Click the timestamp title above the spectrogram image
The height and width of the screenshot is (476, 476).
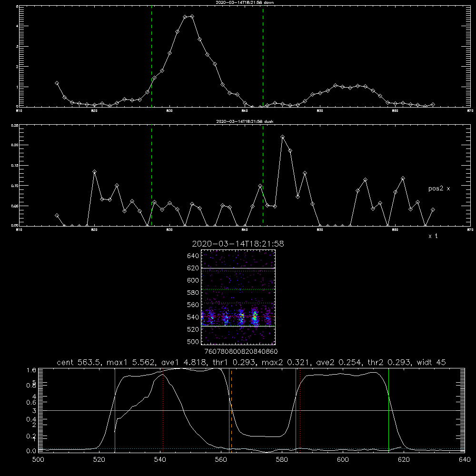pos(238,244)
